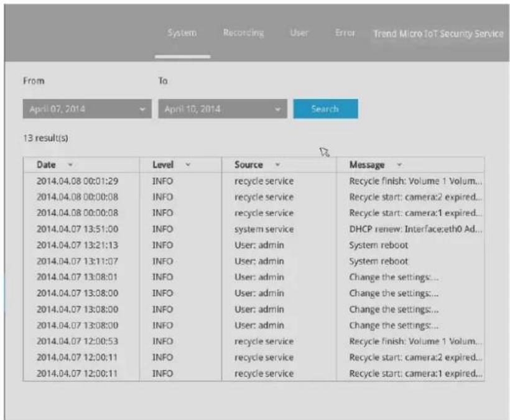Image resolution: width=510 pixels, height=420 pixels.
Task: Click INFO level of 13:51:00 entry
Action: (162, 229)
